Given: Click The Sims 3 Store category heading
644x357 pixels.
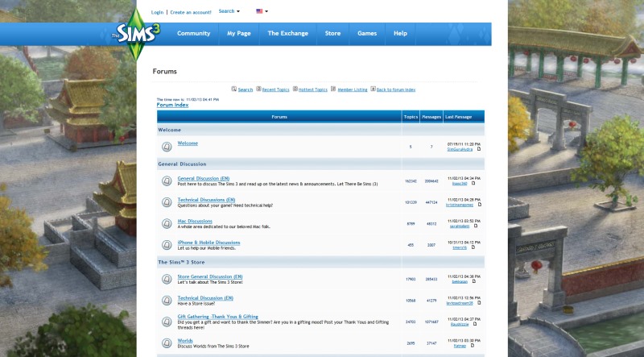Looking at the screenshot, I should point(181,263).
